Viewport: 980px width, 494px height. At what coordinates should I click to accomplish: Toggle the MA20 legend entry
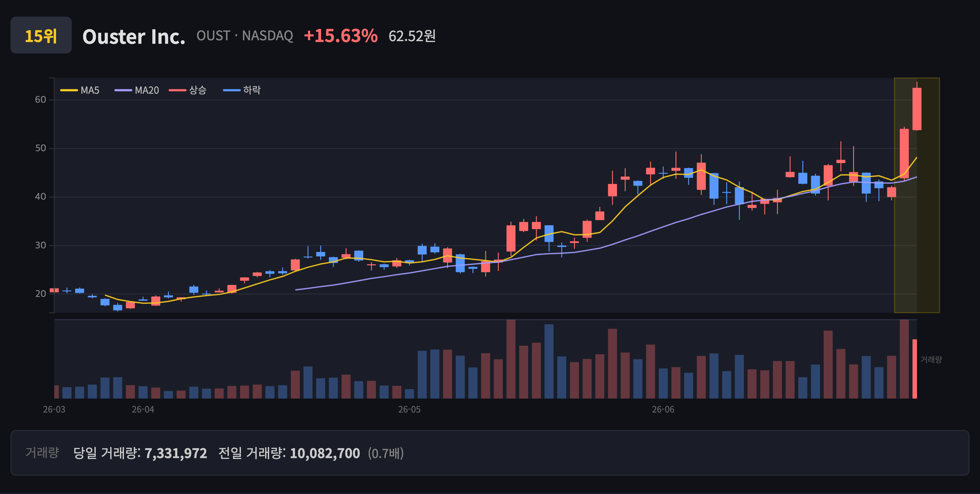point(137,90)
